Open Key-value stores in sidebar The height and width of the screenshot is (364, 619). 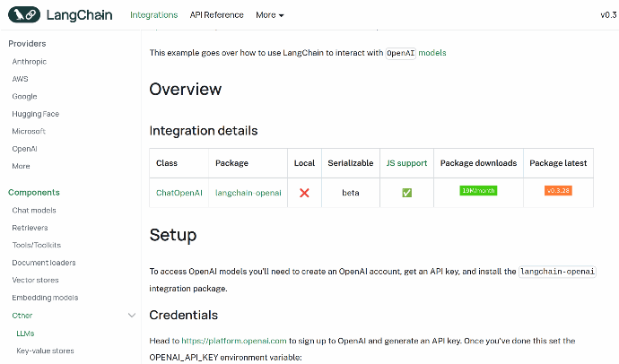(x=46, y=351)
